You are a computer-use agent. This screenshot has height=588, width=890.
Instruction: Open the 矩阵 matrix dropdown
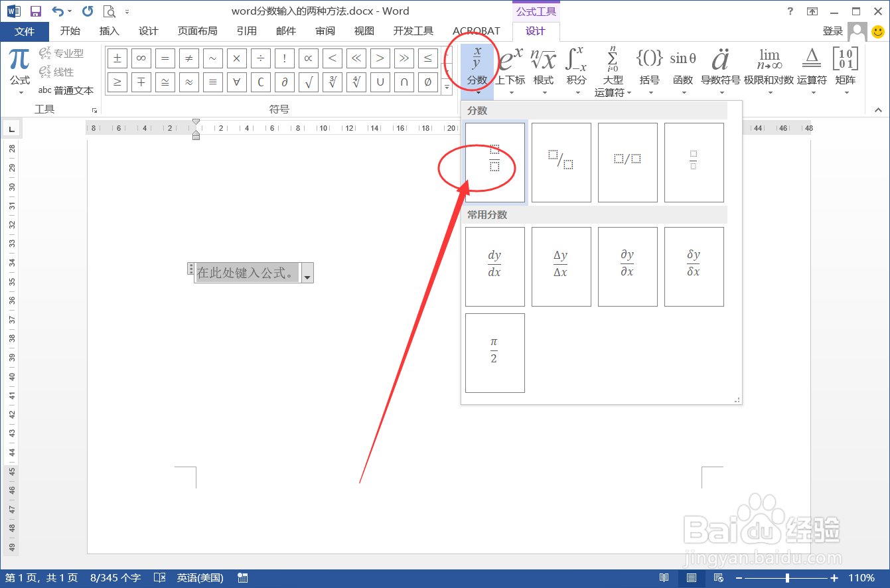tap(846, 72)
